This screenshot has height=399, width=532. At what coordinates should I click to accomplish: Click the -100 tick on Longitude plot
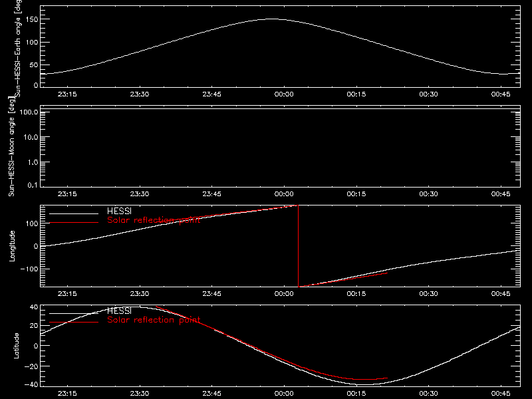30,269
